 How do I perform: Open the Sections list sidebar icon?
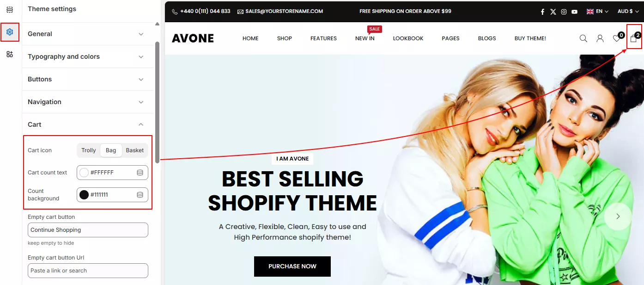click(10, 10)
